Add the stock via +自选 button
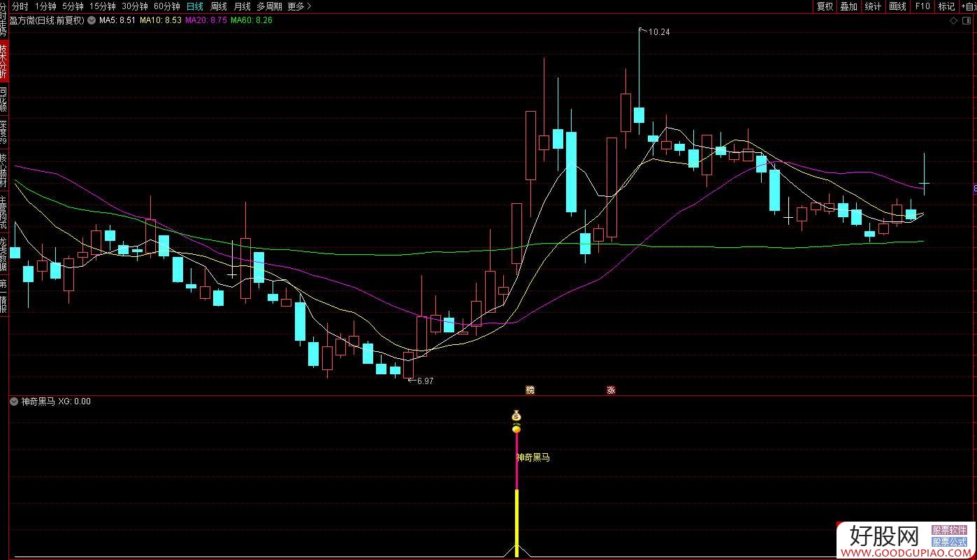Screen dimensions: 977x560 968,6
